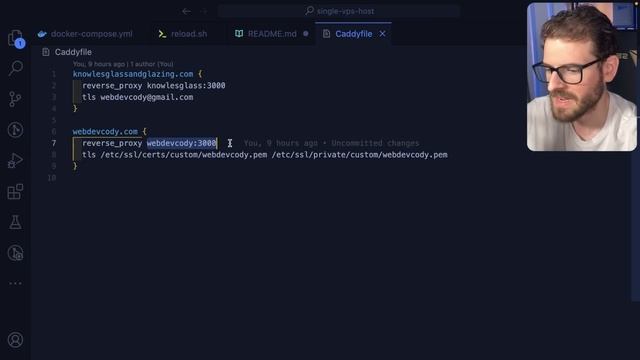Switch to the README.md tab
Screen dimensions: 640x360
(271, 34)
